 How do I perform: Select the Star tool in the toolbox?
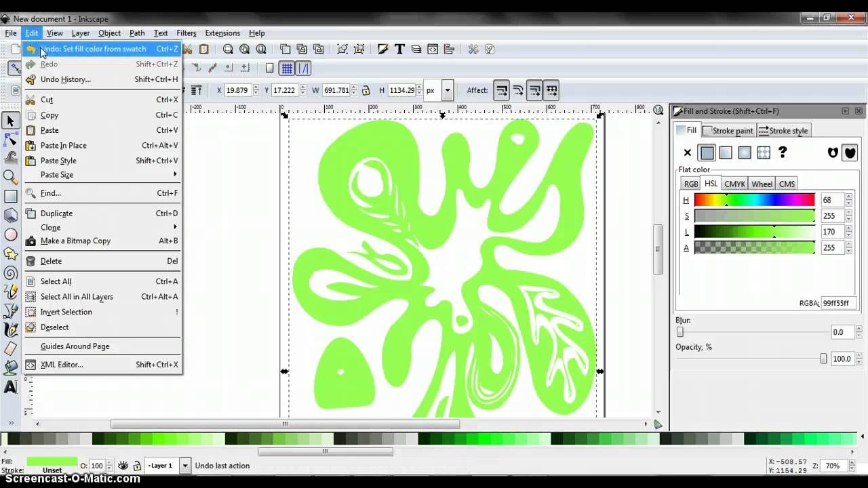click(10, 253)
